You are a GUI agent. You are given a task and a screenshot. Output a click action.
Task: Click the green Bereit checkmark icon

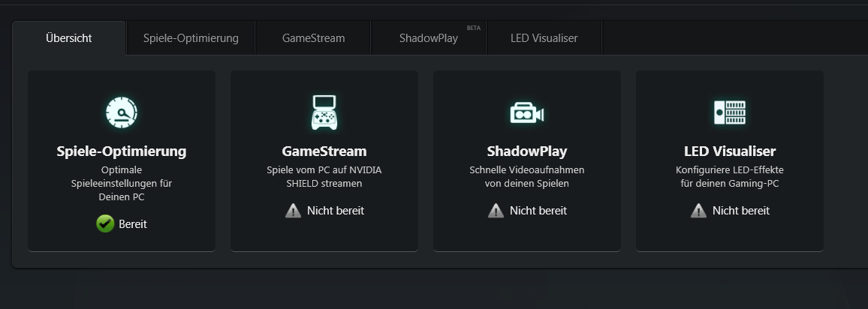105,223
